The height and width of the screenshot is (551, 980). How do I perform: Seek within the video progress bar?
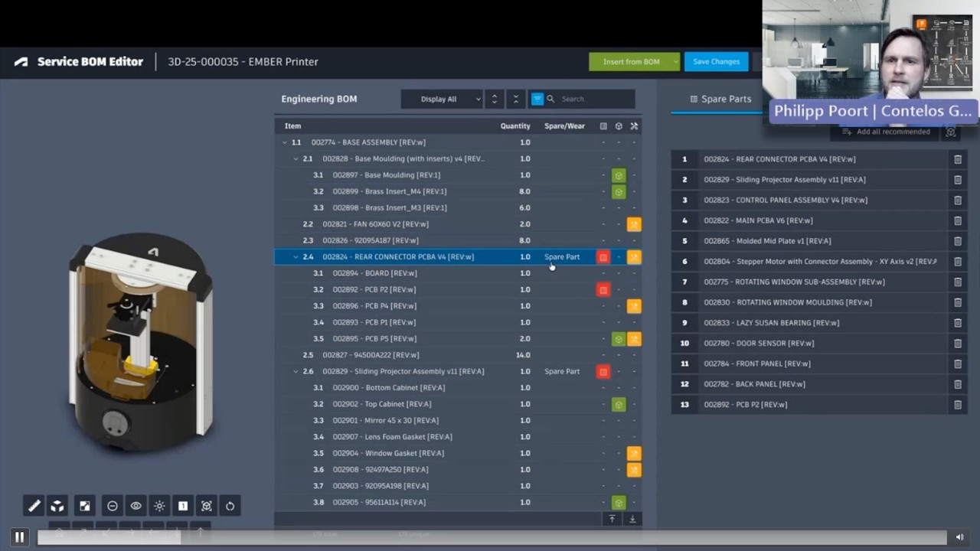point(492,537)
